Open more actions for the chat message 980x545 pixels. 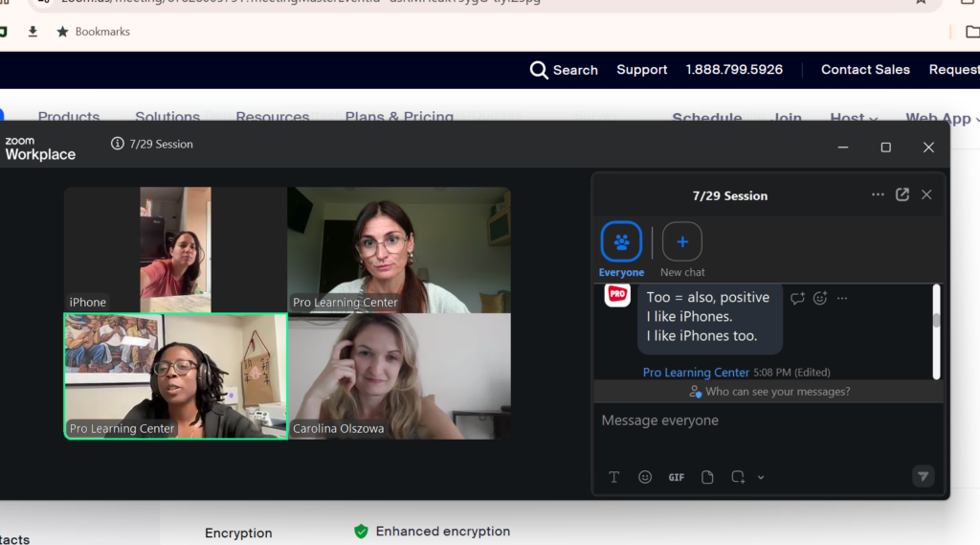click(x=842, y=299)
